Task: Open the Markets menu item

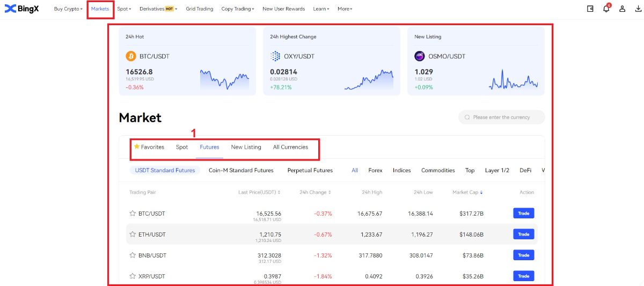Action: (x=100, y=9)
